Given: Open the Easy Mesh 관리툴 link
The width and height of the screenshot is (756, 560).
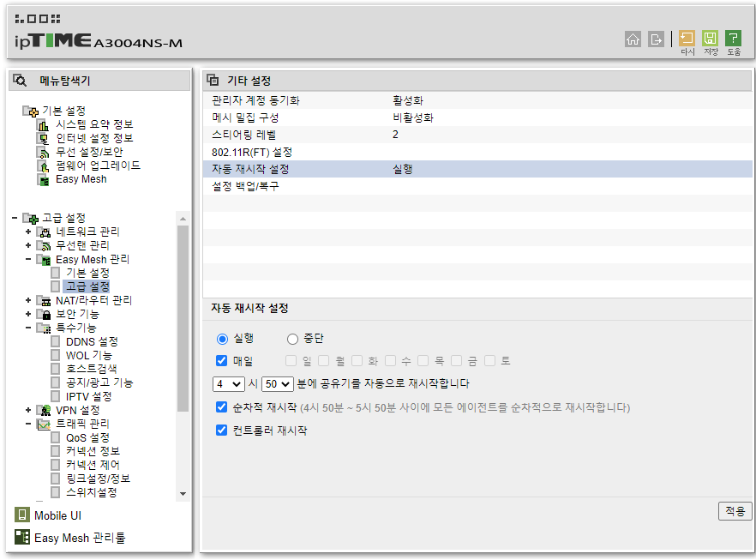Looking at the screenshot, I should pos(80,538).
